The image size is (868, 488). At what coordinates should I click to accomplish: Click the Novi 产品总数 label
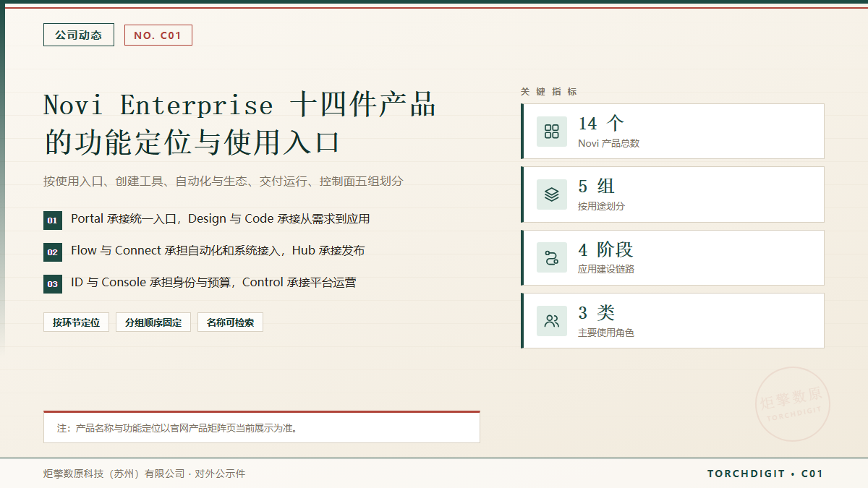609,143
